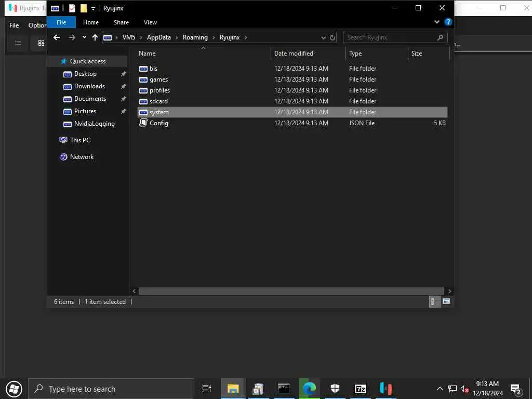Image resolution: width=532 pixels, height=399 pixels.
Task: Open the File ribbon tab
Action: click(x=61, y=22)
